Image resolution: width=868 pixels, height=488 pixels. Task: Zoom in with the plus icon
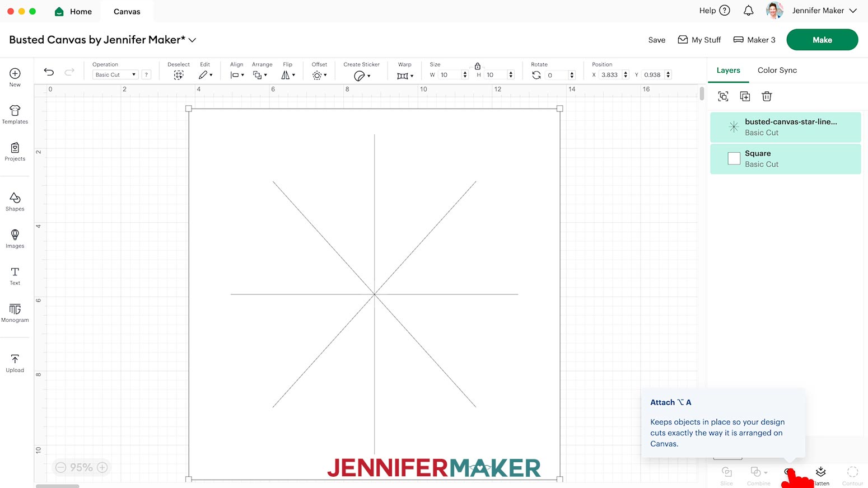pyautogui.click(x=102, y=467)
